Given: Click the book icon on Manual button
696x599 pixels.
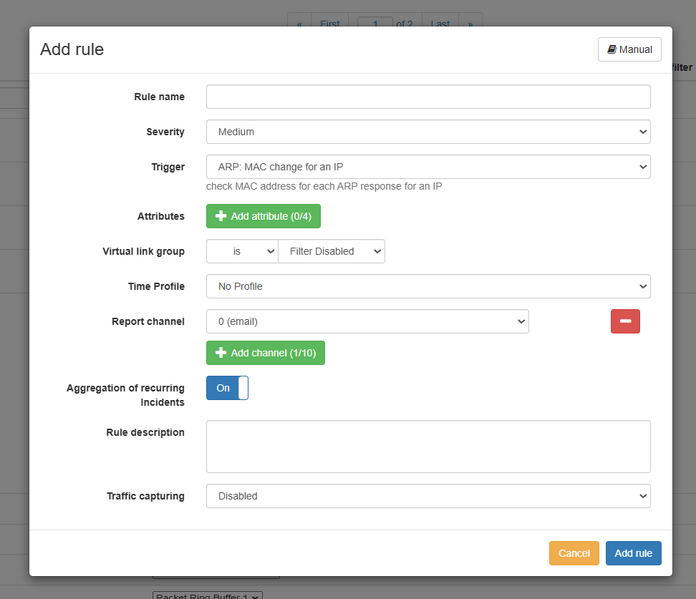Looking at the screenshot, I should point(612,49).
